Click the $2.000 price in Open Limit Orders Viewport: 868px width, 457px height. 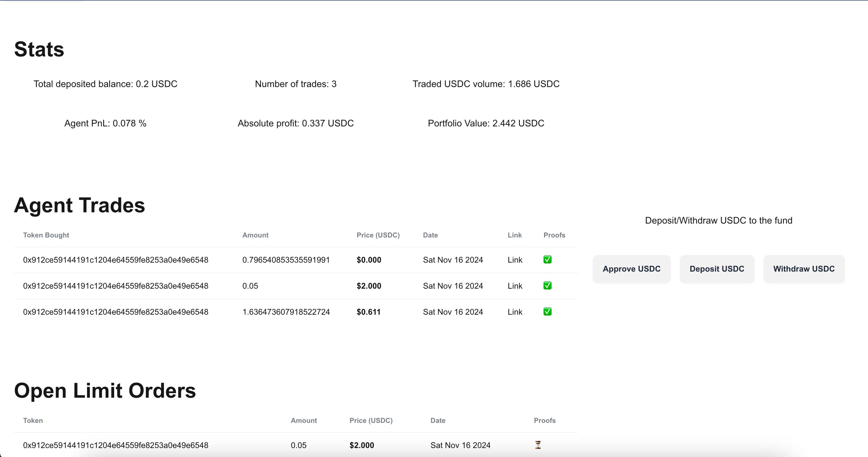pyautogui.click(x=362, y=445)
